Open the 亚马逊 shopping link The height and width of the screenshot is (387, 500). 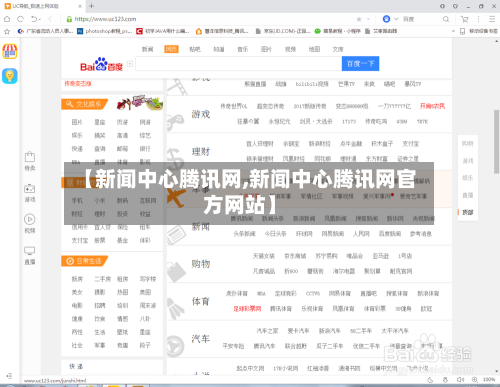pos(380,256)
